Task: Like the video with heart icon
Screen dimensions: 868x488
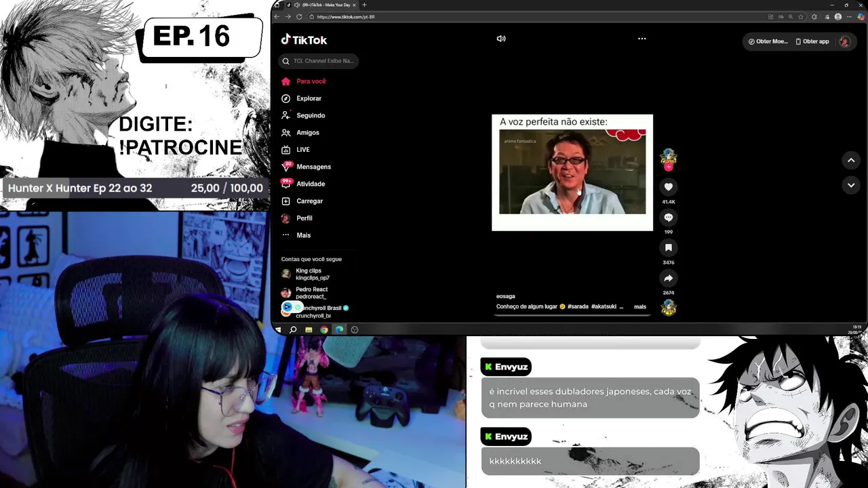Action: [669, 187]
